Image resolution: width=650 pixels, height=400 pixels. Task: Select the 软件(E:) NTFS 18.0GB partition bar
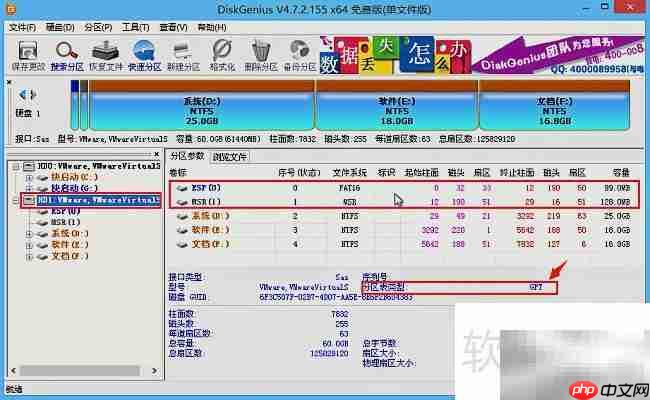[397, 105]
